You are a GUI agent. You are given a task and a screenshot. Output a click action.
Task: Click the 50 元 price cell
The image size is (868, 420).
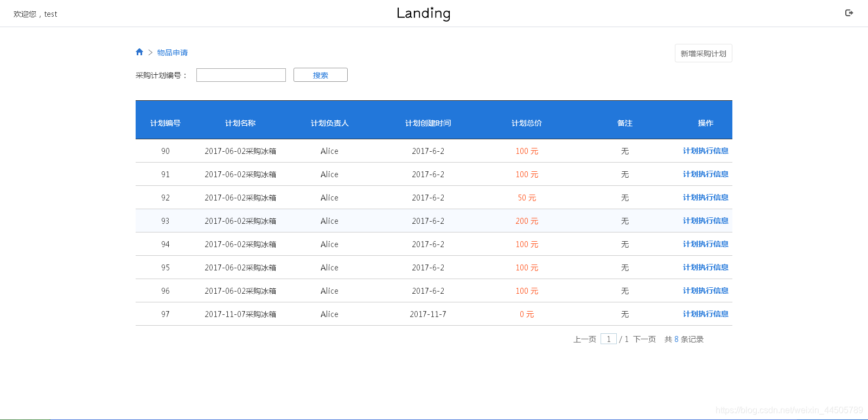pyautogui.click(x=527, y=198)
